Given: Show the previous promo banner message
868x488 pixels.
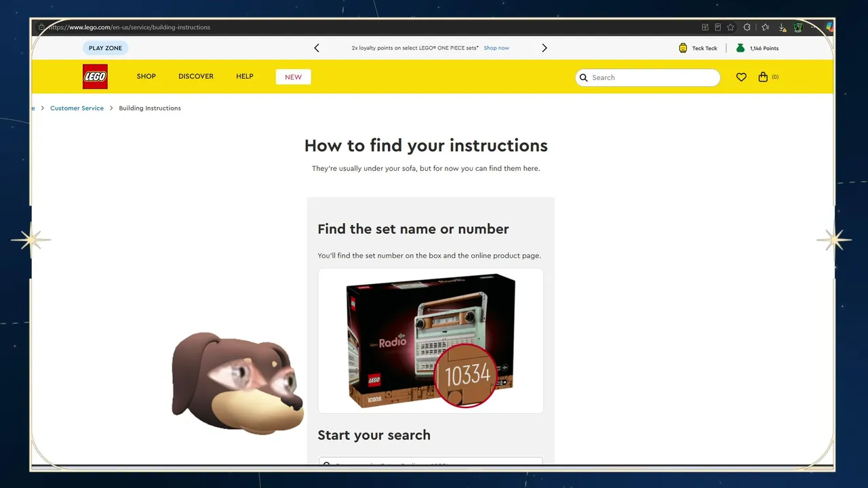Looking at the screenshot, I should [317, 48].
